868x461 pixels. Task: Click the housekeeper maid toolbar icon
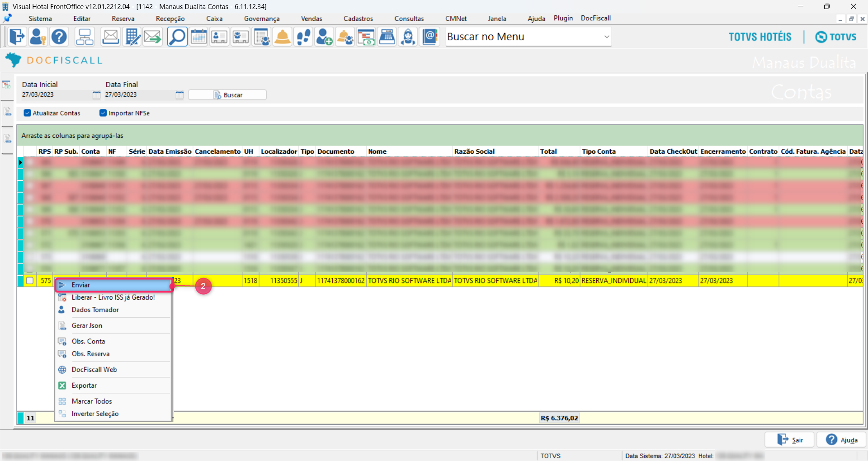coord(408,37)
